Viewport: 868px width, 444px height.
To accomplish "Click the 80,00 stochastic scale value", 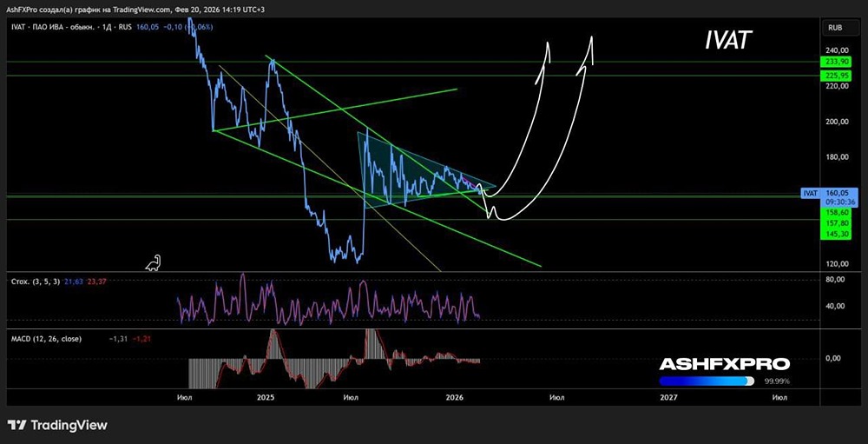I will [x=836, y=280].
